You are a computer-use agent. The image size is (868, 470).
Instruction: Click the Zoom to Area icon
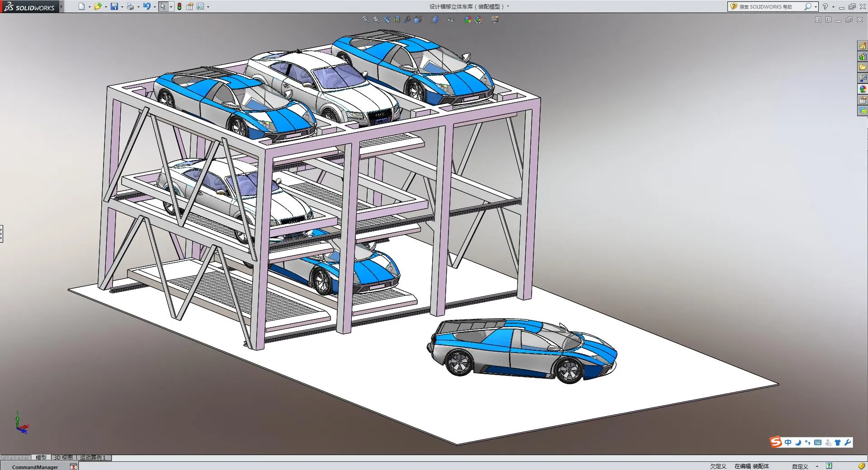(376, 19)
